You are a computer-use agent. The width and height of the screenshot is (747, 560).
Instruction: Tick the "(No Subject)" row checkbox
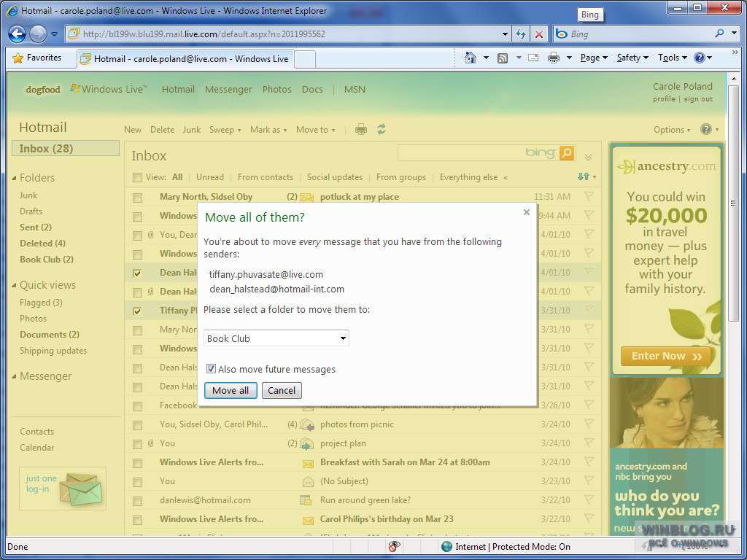(138, 482)
